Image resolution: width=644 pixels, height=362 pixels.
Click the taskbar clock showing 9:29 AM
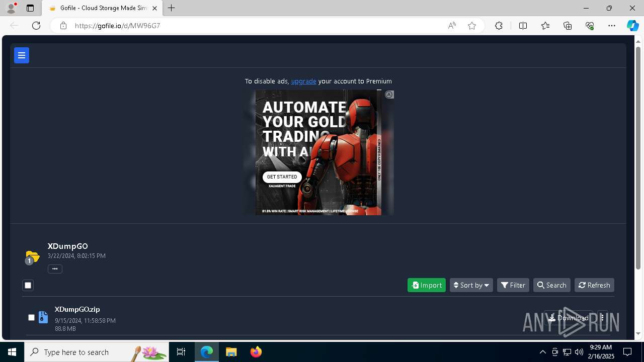(602, 352)
